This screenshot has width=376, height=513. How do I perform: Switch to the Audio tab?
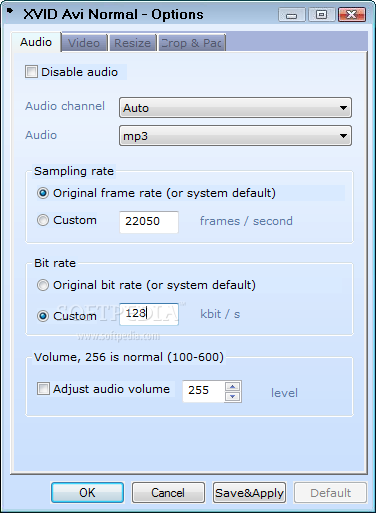pyautogui.click(x=36, y=42)
